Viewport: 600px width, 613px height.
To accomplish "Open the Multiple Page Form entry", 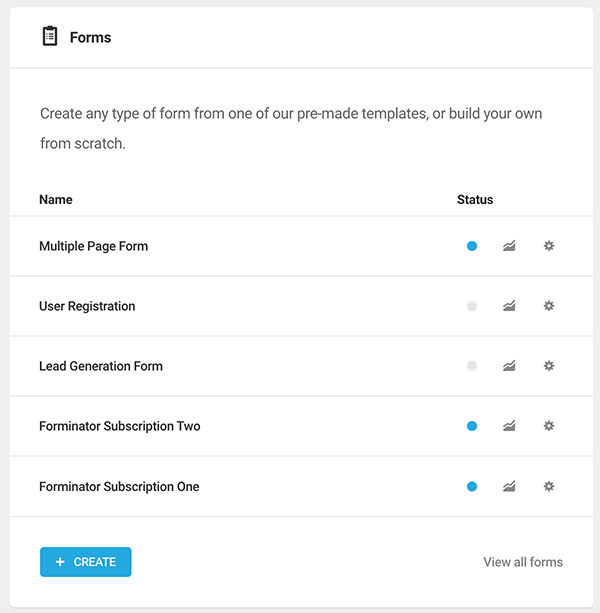I will (93, 246).
